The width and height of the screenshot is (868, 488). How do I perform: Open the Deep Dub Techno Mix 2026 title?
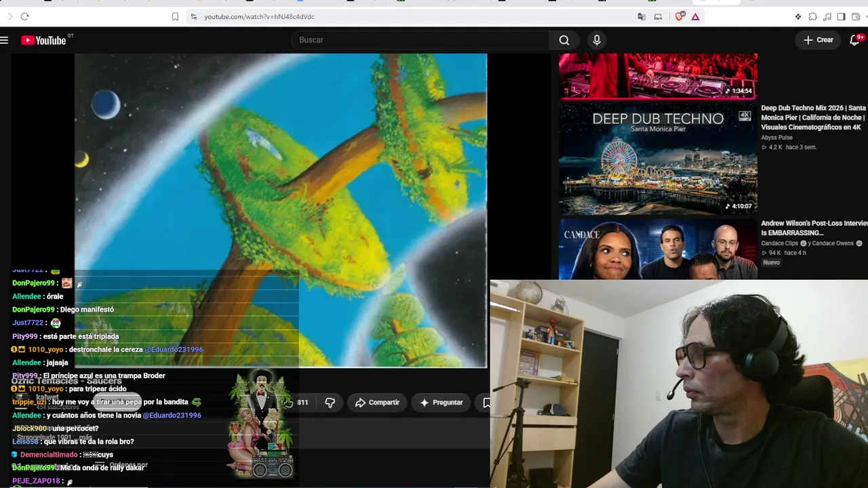click(814, 117)
